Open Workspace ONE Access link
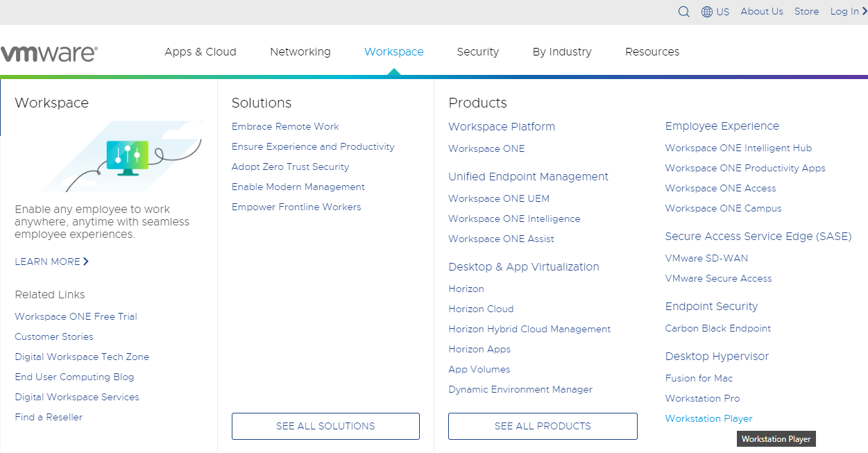Viewport: 868px width, 453px height. coord(720,188)
